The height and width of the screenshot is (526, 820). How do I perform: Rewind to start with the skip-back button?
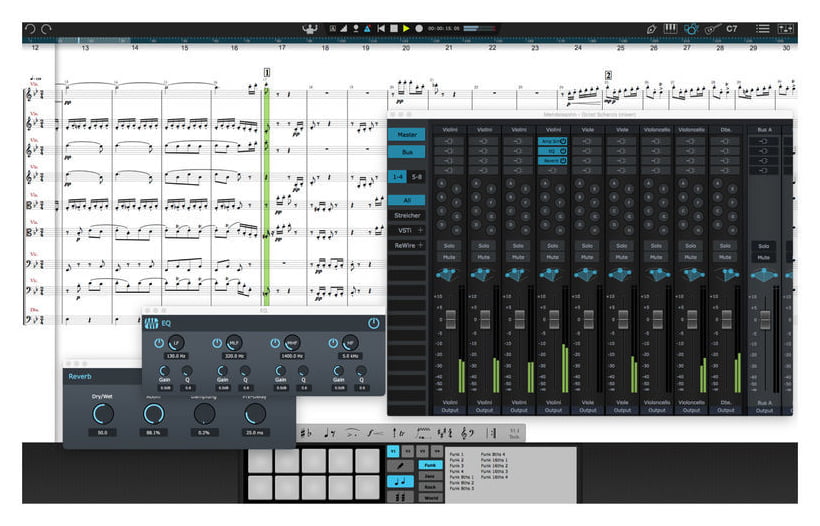(381, 29)
